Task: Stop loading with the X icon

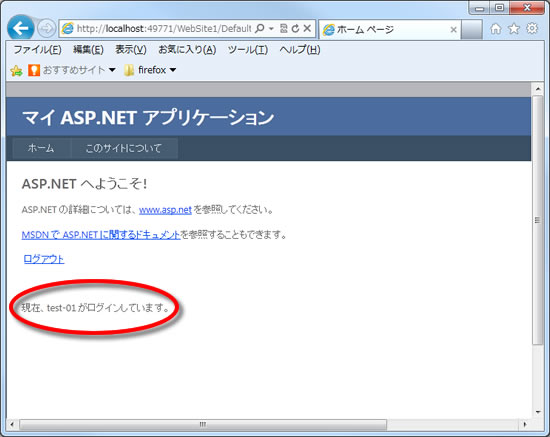Action: pos(307,28)
